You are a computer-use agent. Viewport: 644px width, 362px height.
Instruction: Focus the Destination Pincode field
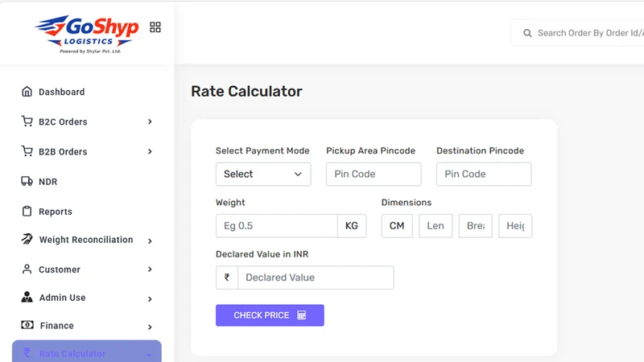[x=484, y=174]
